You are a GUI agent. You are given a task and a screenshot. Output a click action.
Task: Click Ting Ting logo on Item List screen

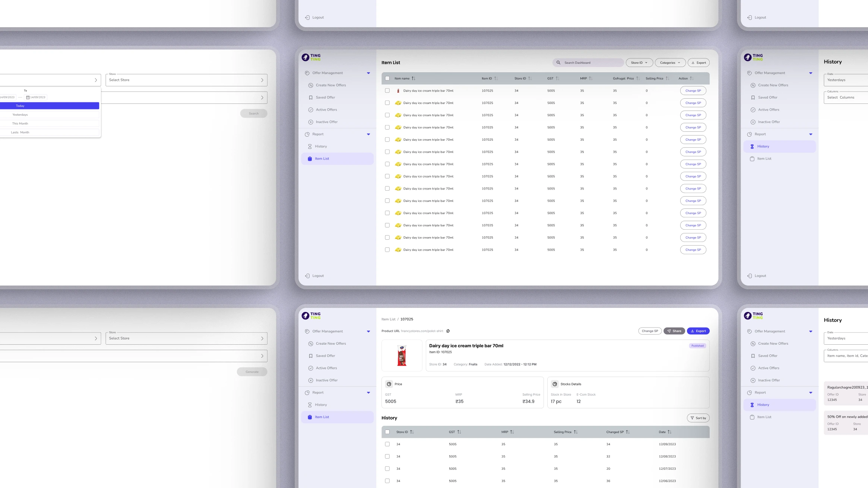coord(311,57)
